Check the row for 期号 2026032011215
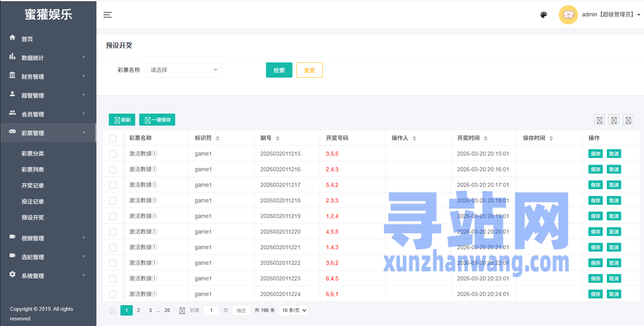Viewport: 644px width, 326px height. pos(113,154)
